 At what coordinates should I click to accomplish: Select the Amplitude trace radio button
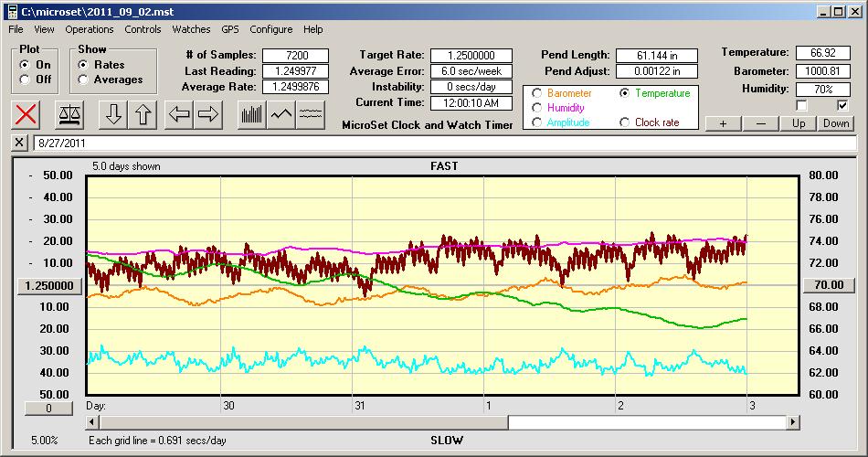click(x=536, y=122)
